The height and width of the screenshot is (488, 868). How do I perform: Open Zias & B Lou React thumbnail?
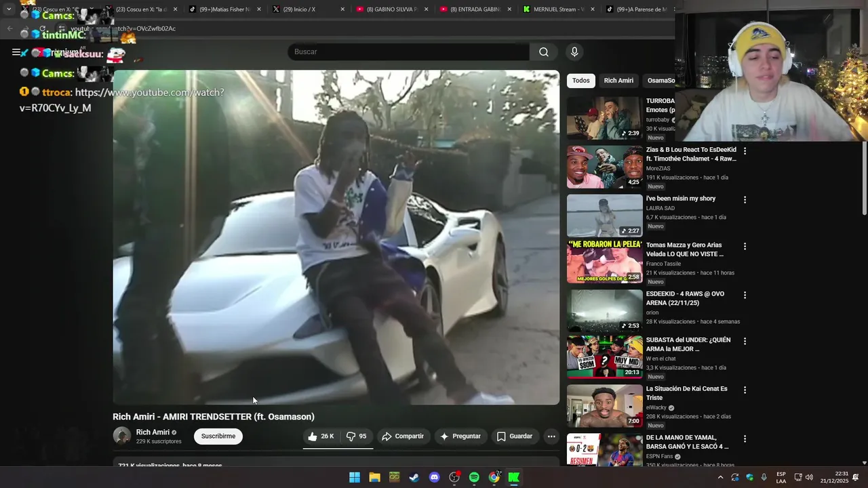[x=604, y=167]
